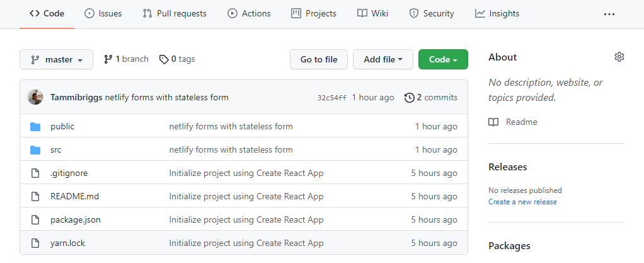
Task: Open the Insights tab
Action: pos(497,14)
